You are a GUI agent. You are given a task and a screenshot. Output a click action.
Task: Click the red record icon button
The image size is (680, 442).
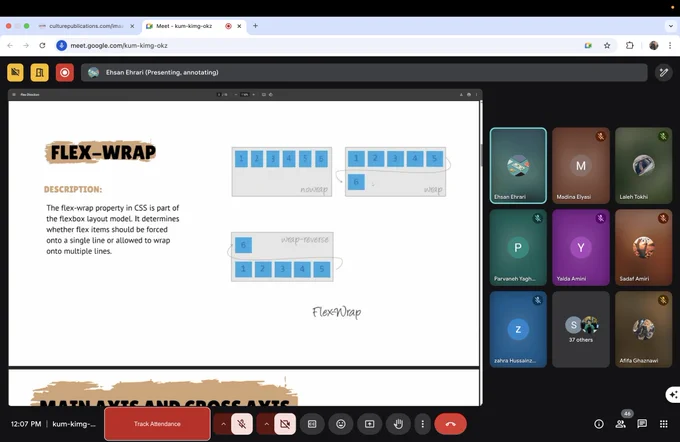pyautogui.click(x=65, y=72)
